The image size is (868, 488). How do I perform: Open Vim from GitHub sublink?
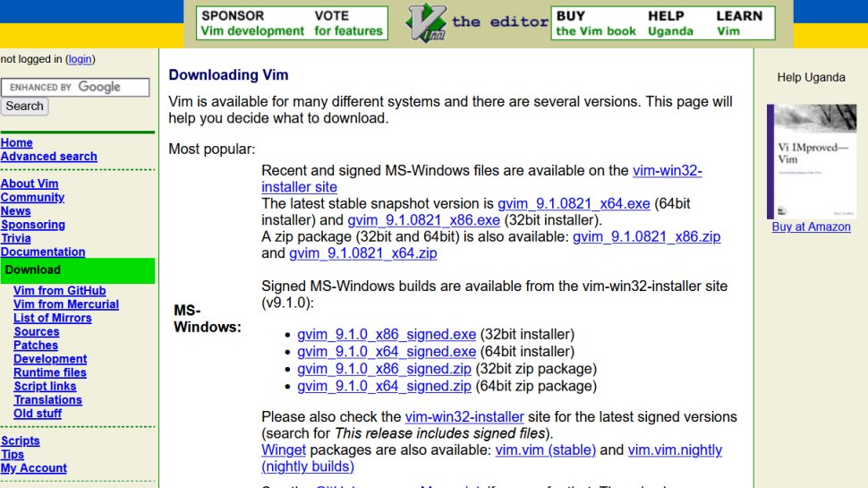[x=60, y=290]
